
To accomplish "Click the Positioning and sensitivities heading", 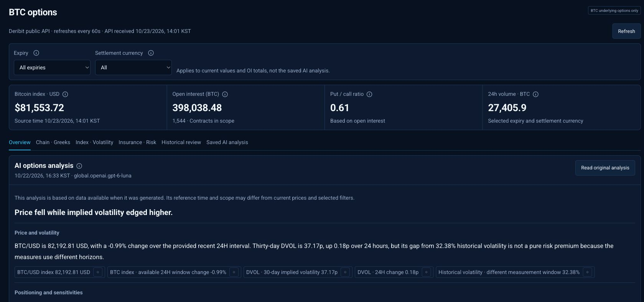I will [x=49, y=292].
